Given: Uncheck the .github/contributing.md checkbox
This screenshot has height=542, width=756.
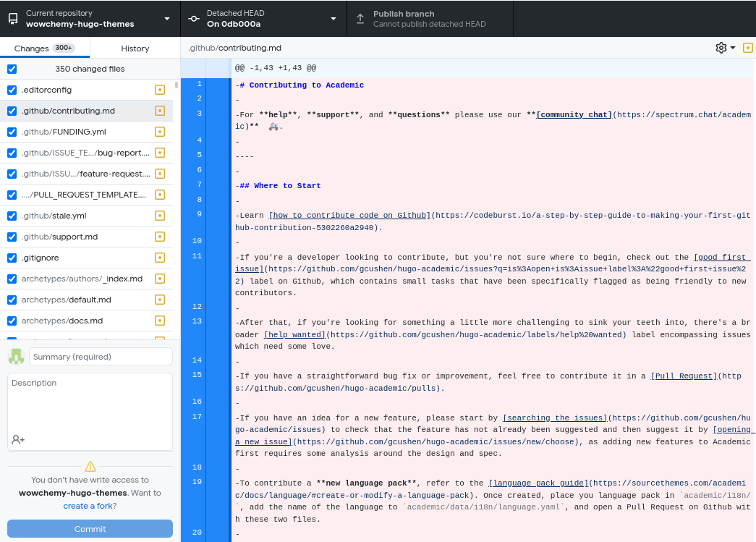Looking at the screenshot, I should 12,111.
